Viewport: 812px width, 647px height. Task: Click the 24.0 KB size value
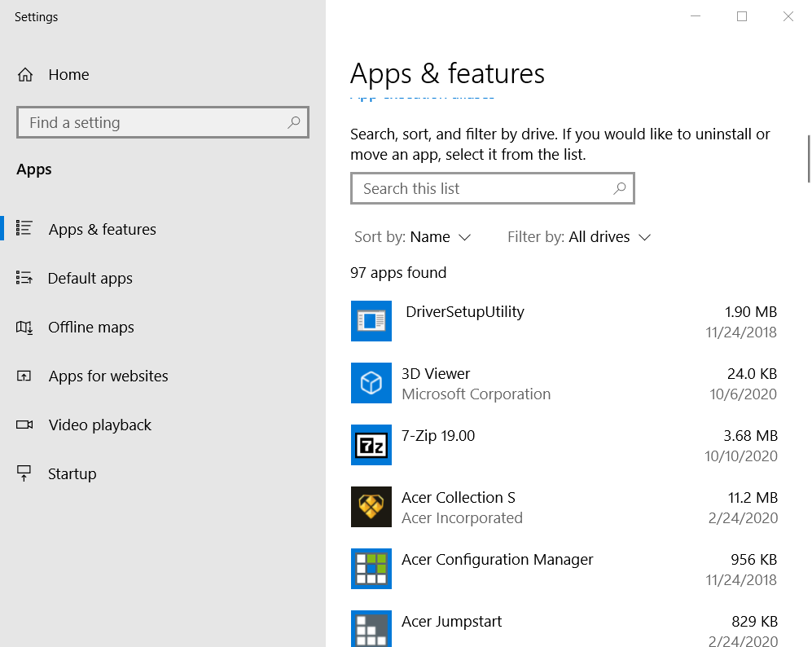pyautogui.click(x=752, y=373)
